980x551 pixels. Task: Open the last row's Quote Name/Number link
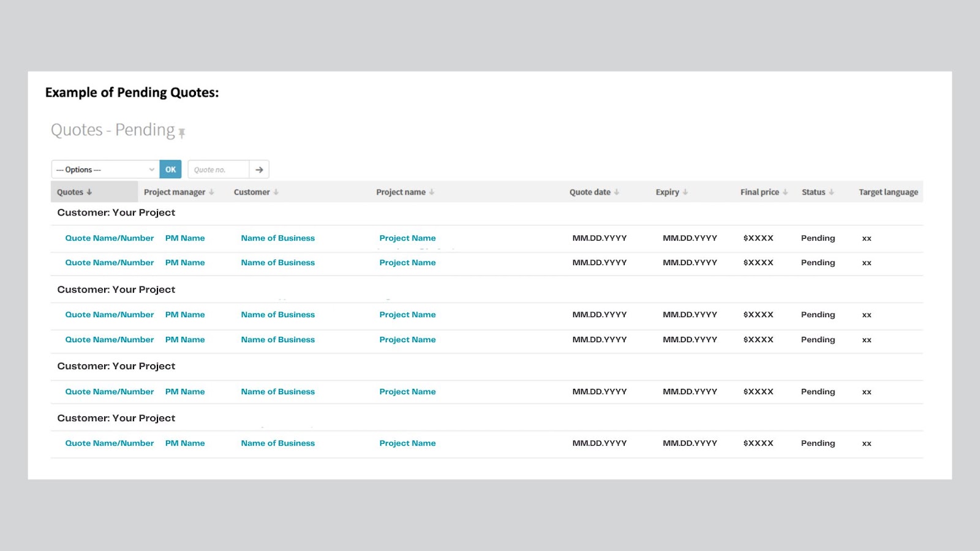coord(110,443)
